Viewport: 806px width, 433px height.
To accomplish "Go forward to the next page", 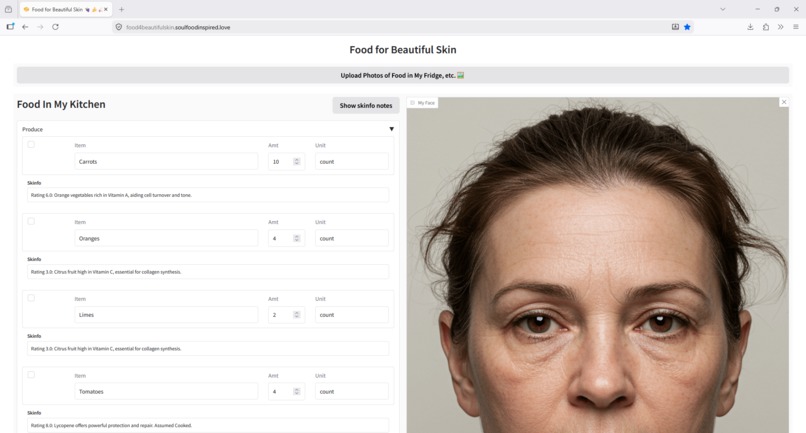I will (x=40, y=27).
